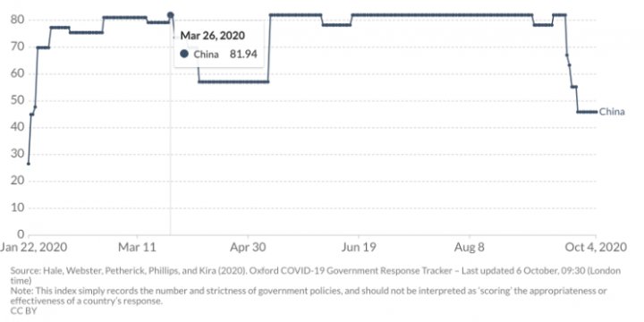The image size is (644, 322).
Task: Click the first data point near 26
Action: point(29,164)
